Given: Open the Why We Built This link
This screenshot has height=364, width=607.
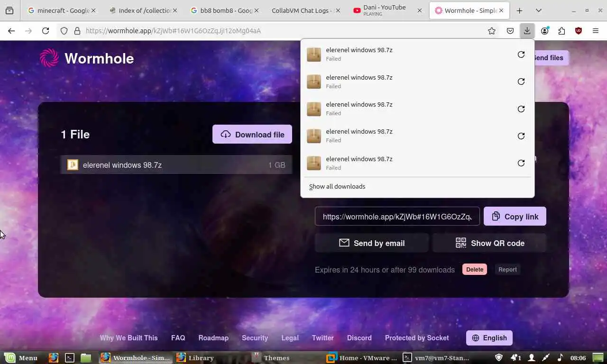Looking at the screenshot, I should coord(129,338).
